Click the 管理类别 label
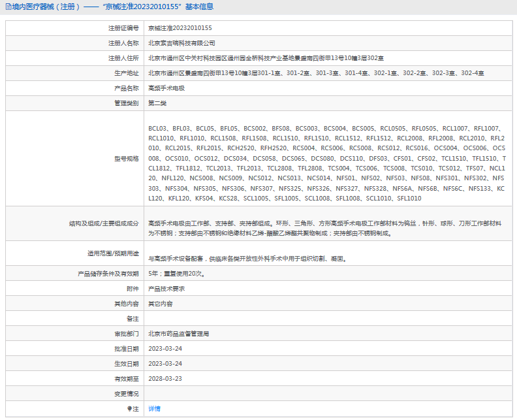Viewport: 517px width, 420px height. pos(127,103)
